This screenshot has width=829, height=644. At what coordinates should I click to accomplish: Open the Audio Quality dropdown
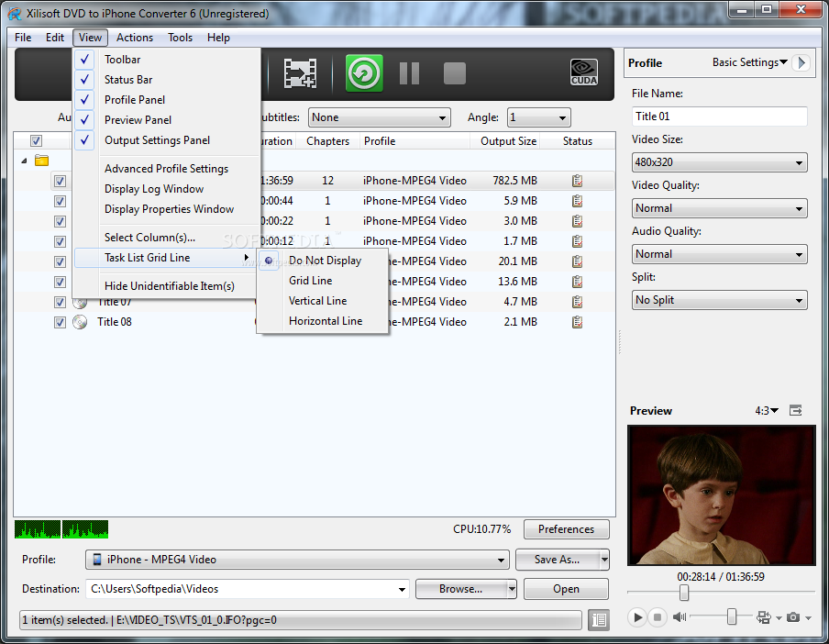tap(719, 254)
